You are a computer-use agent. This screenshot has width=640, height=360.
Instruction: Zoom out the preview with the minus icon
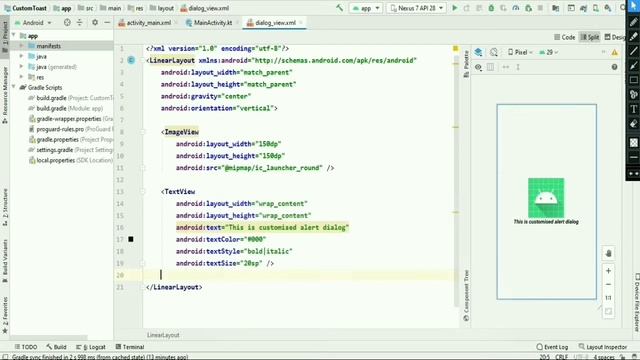click(x=608, y=284)
